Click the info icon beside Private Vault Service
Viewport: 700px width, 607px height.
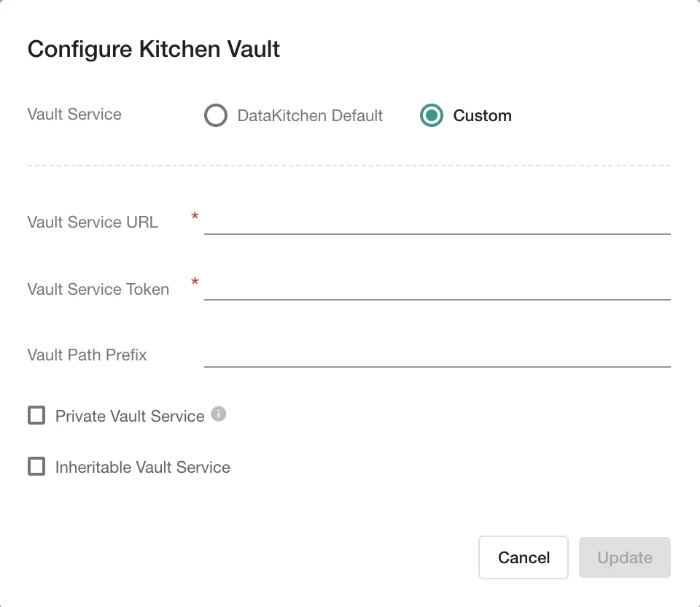(218, 413)
